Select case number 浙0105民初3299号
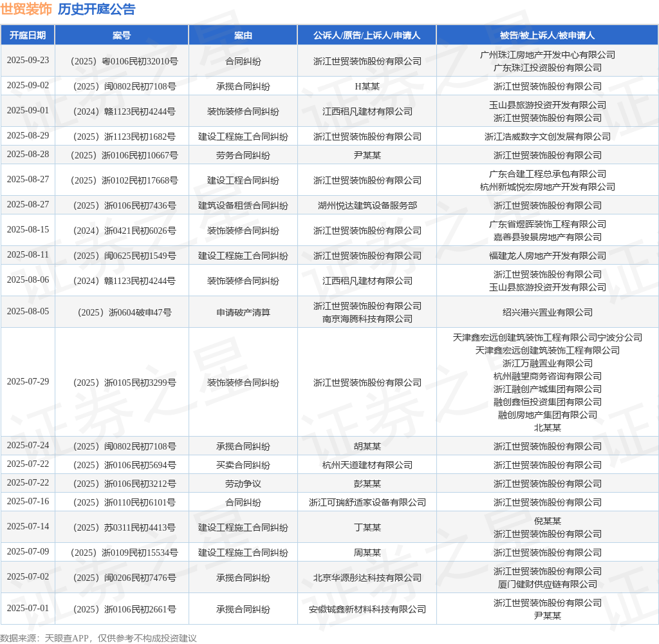 (x=124, y=383)
